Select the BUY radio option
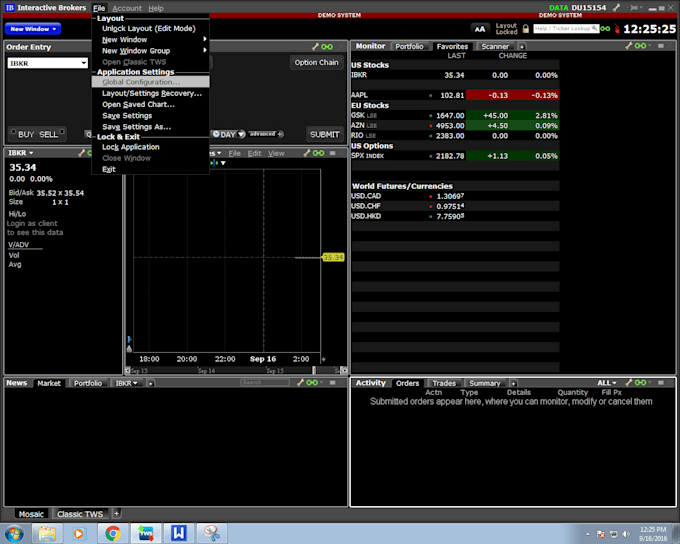 point(23,134)
